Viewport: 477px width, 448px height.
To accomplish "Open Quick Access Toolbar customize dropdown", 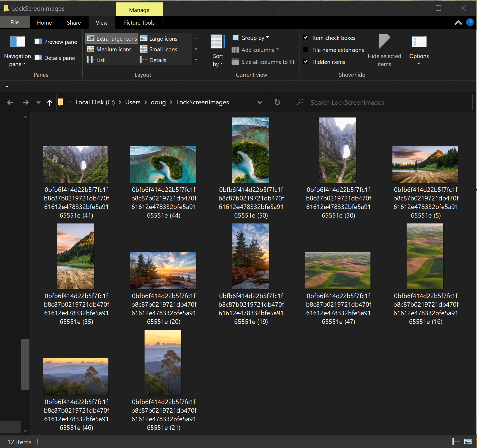I will coord(7,86).
